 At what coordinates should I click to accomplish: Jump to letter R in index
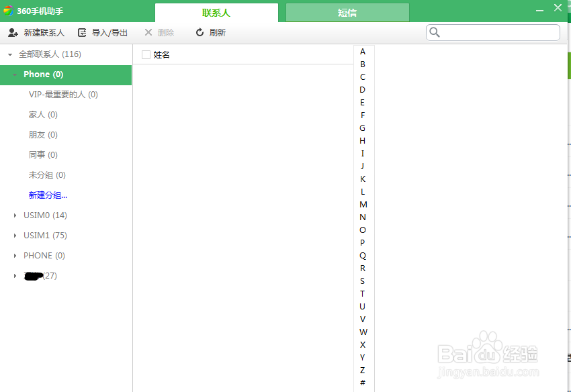[363, 268]
